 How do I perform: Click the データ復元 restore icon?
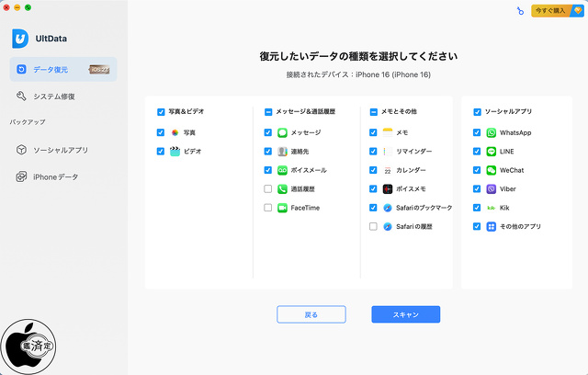(21, 69)
